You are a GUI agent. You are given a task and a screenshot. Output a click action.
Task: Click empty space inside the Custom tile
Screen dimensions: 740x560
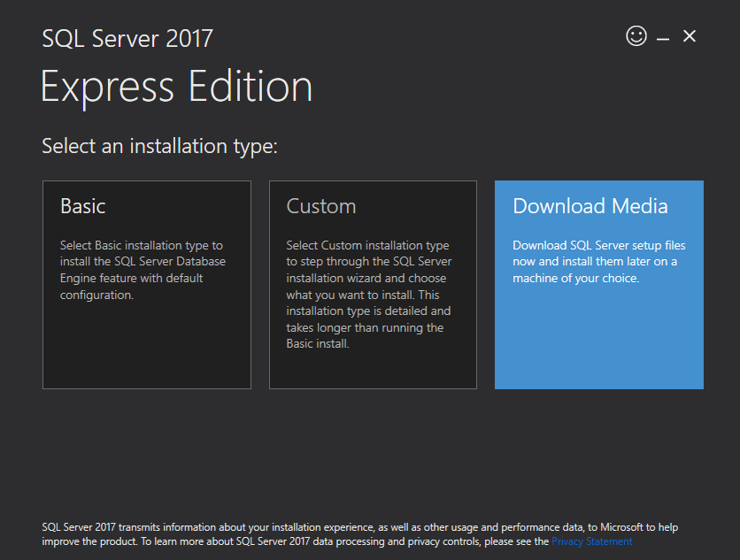(373, 370)
